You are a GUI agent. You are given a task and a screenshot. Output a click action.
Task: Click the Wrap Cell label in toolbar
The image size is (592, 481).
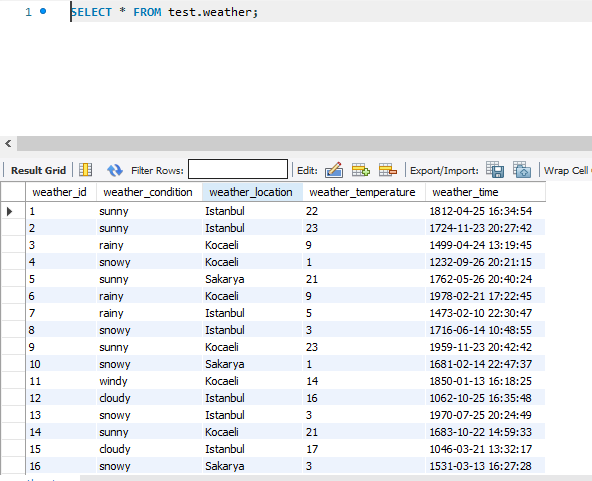567,171
